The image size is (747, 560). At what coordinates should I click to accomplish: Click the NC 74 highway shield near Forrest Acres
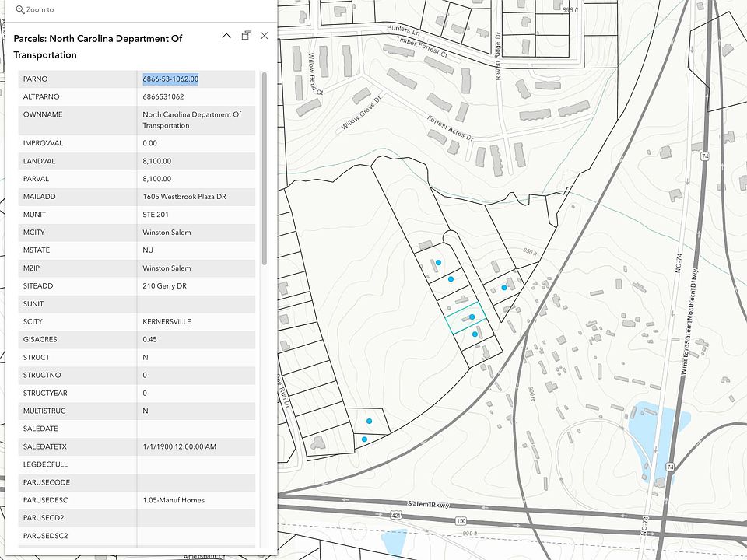point(705,156)
